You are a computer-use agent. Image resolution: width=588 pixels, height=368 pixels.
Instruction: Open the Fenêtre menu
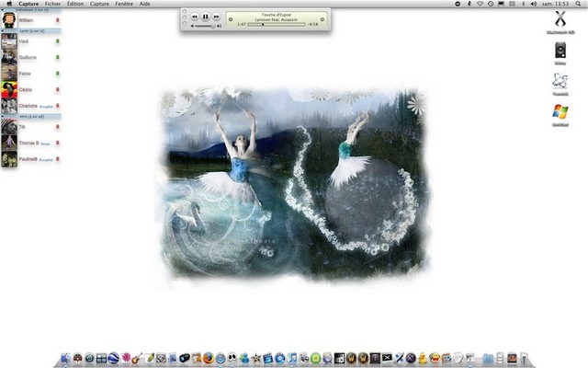point(124,4)
